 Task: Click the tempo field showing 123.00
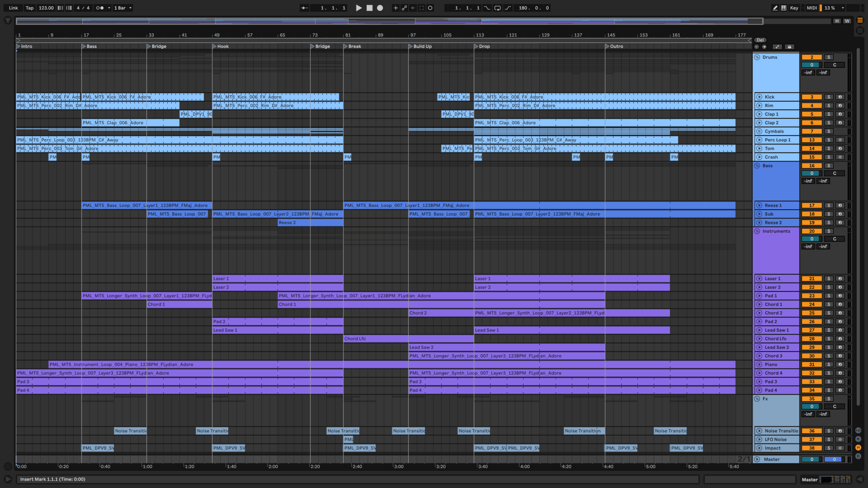(46, 8)
